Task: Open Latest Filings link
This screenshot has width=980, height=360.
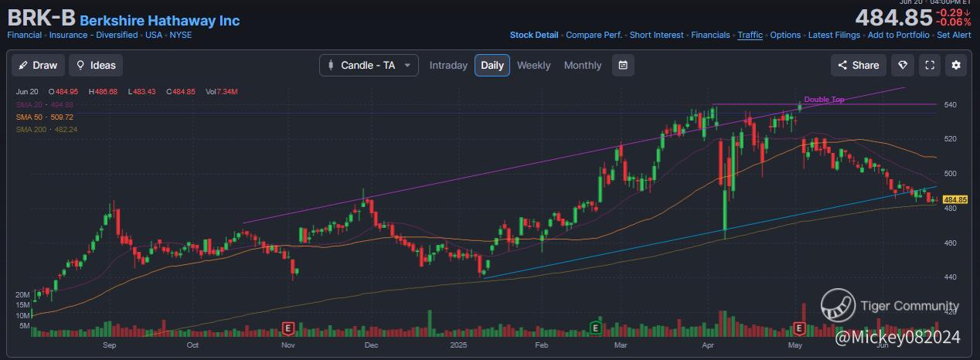Action: point(834,35)
